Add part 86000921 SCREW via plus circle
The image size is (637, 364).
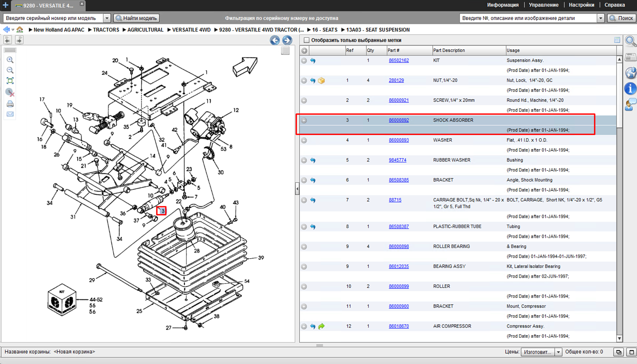(304, 101)
